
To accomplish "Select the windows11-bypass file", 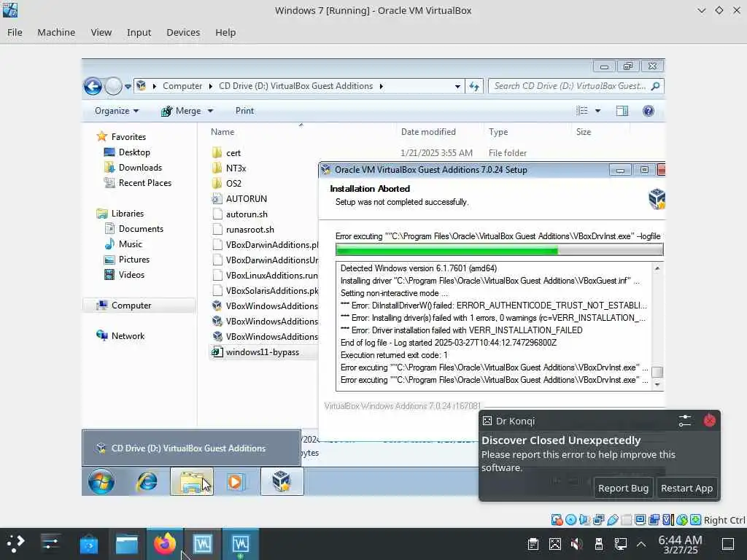I will tap(263, 352).
